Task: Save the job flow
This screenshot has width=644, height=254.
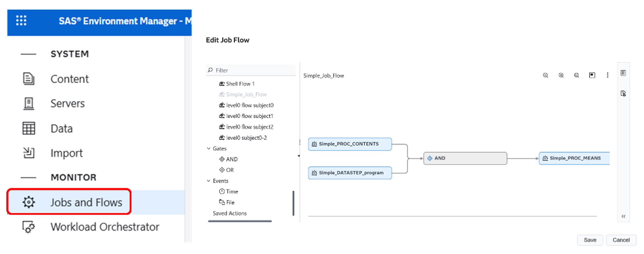Action: pyautogui.click(x=590, y=240)
